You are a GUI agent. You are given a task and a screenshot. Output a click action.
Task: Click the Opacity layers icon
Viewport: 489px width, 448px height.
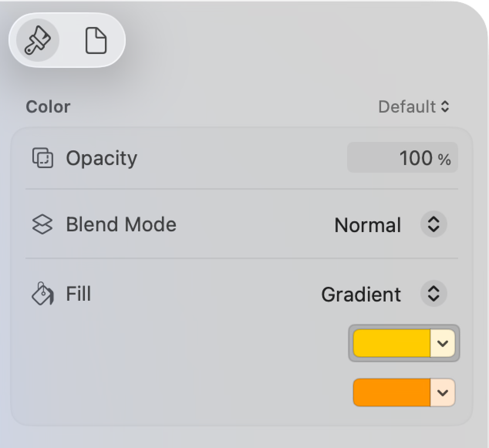click(42, 157)
